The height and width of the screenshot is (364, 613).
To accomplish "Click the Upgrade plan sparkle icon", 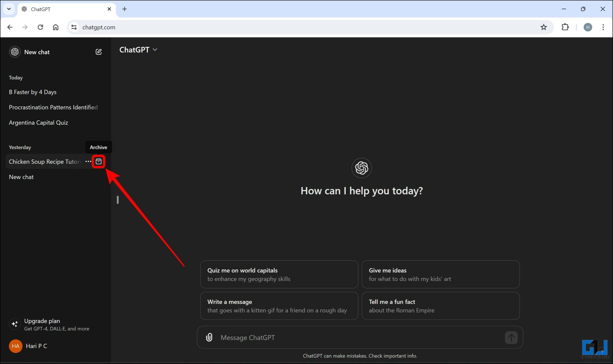I will (14, 324).
